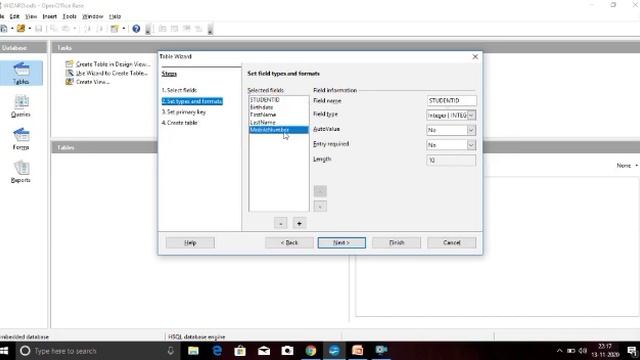Image resolution: width=640 pixels, height=360 pixels.
Task: Click the volume icon in system tray
Action: click(x=583, y=351)
